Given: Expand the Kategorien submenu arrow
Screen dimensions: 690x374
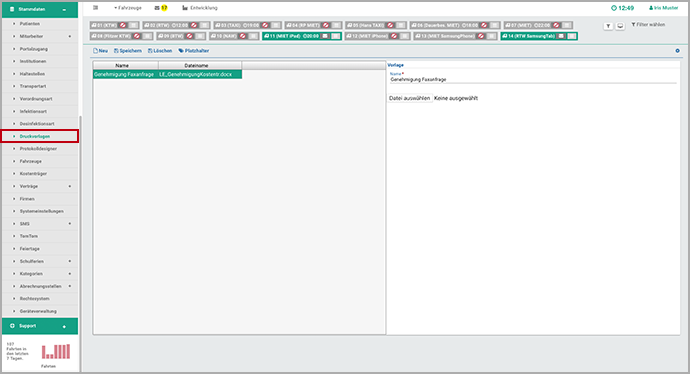Looking at the screenshot, I should pyautogui.click(x=70, y=274).
